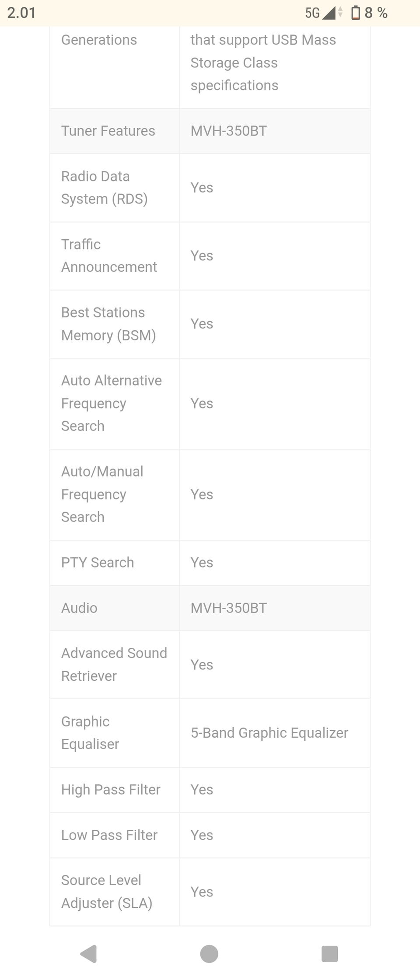Tap the 5G signal strength indicator

(x=324, y=13)
